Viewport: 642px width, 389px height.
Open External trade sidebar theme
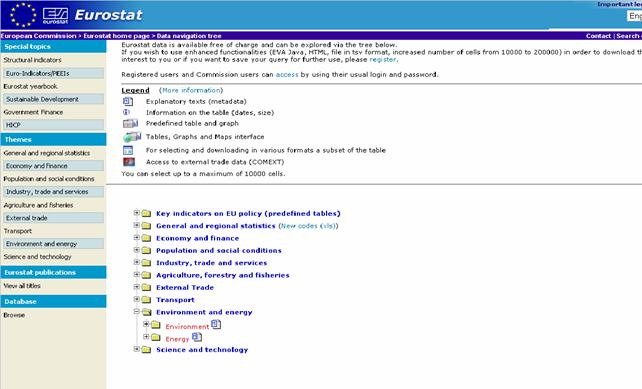[x=54, y=218]
